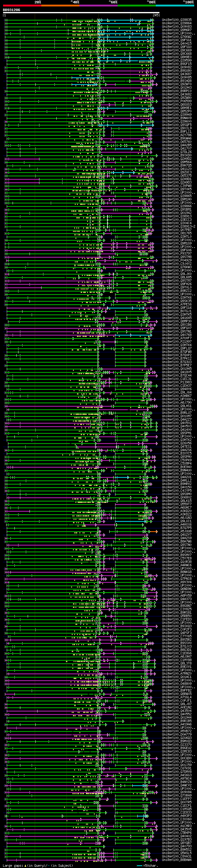Select hit label UniRef100_B7PKI2

pyautogui.click(x=177, y=358)
